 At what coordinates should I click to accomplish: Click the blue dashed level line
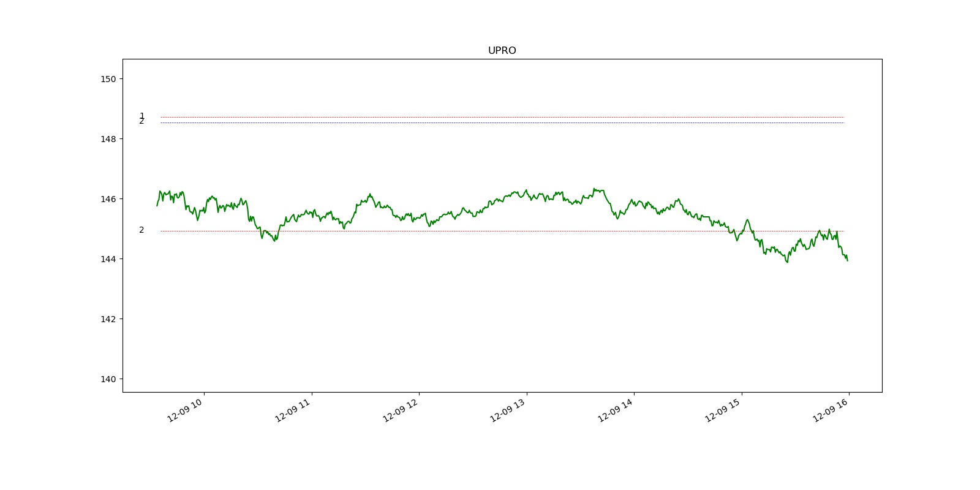tap(502, 123)
